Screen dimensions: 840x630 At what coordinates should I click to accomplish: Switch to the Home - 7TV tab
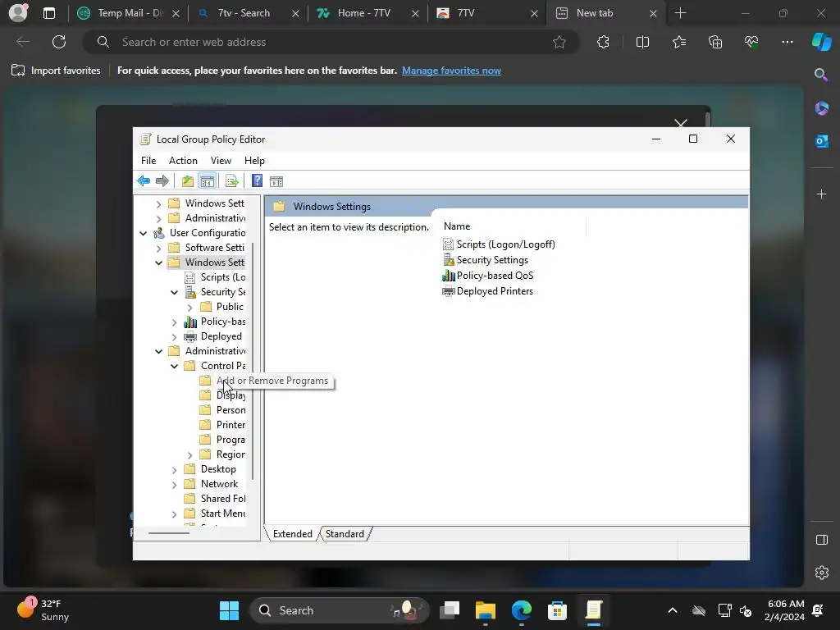(x=368, y=13)
